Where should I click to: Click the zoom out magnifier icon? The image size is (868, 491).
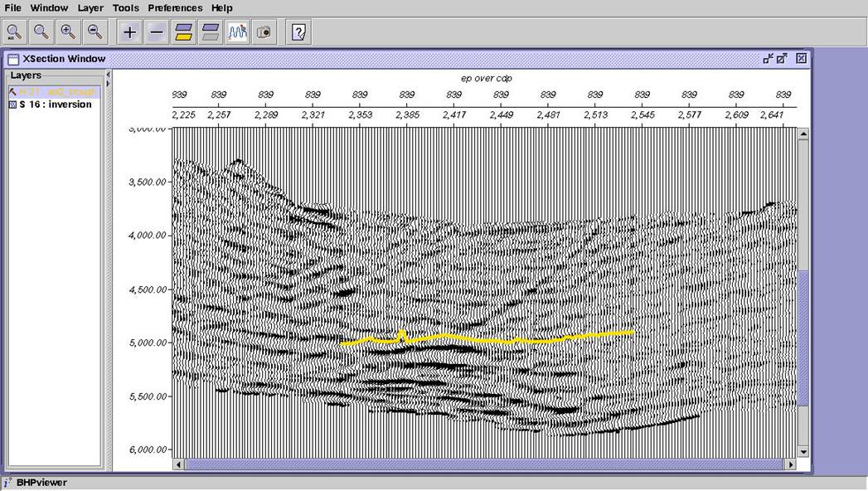tap(95, 32)
